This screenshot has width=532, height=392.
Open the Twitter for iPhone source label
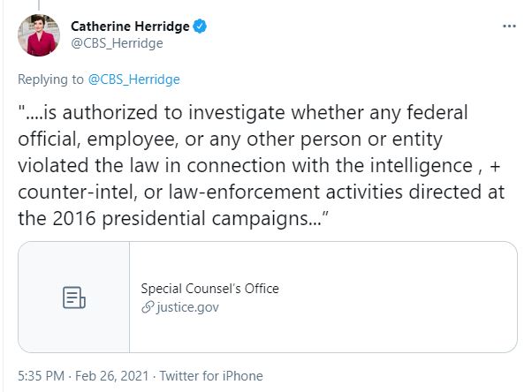(211, 376)
